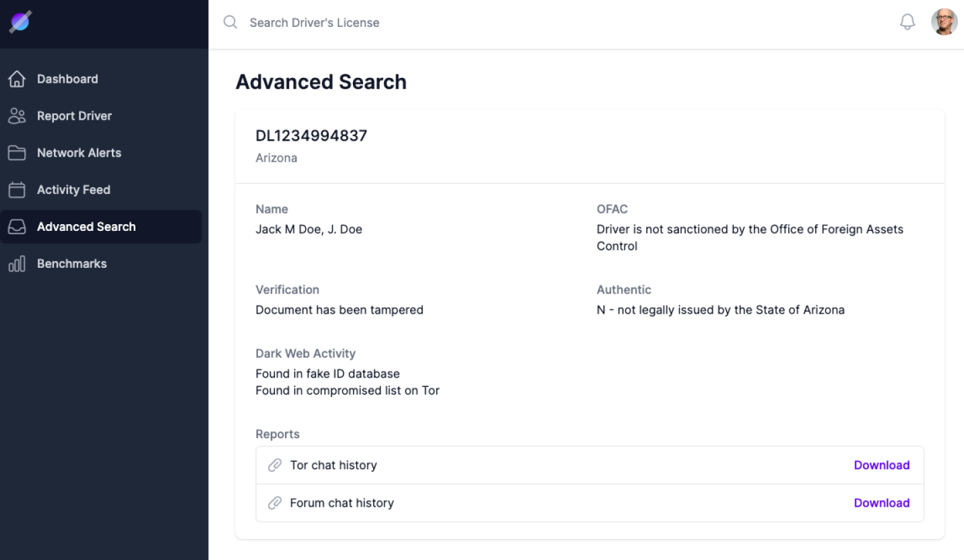Click the Advanced Search inbox icon

pos(17,227)
